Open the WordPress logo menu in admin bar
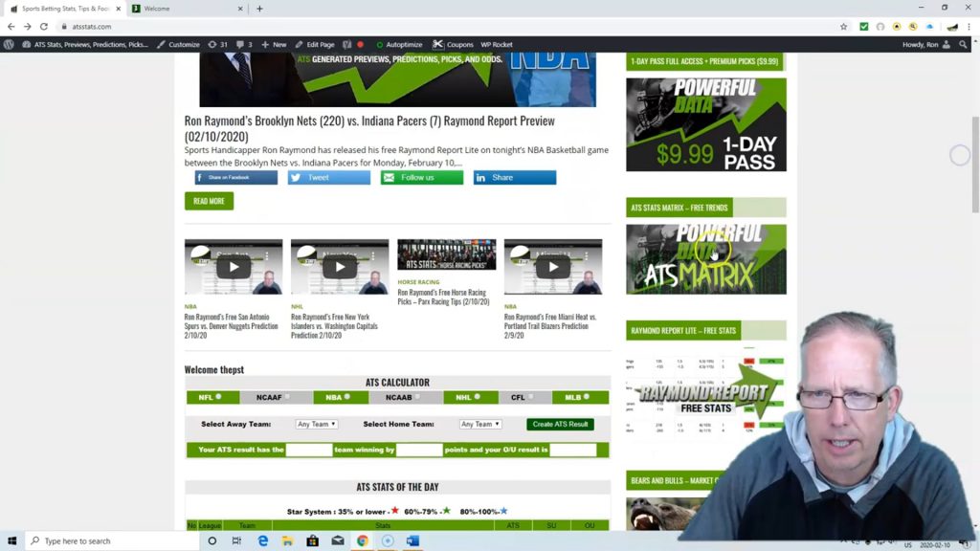Image resolution: width=980 pixels, height=551 pixels. 9,44
